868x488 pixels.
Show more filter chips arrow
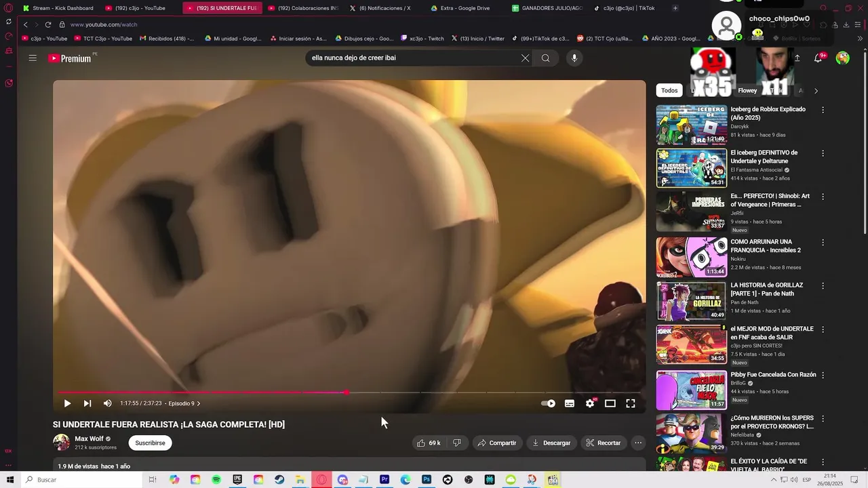tap(816, 90)
